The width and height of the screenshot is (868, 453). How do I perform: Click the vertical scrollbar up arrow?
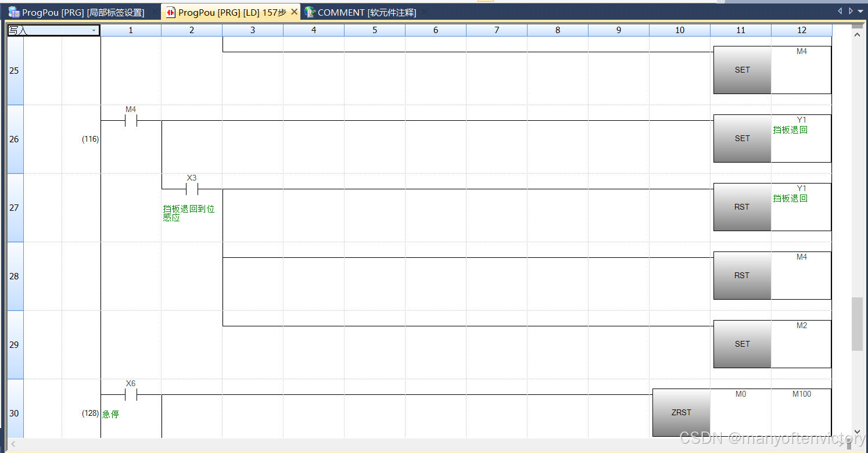(857, 34)
